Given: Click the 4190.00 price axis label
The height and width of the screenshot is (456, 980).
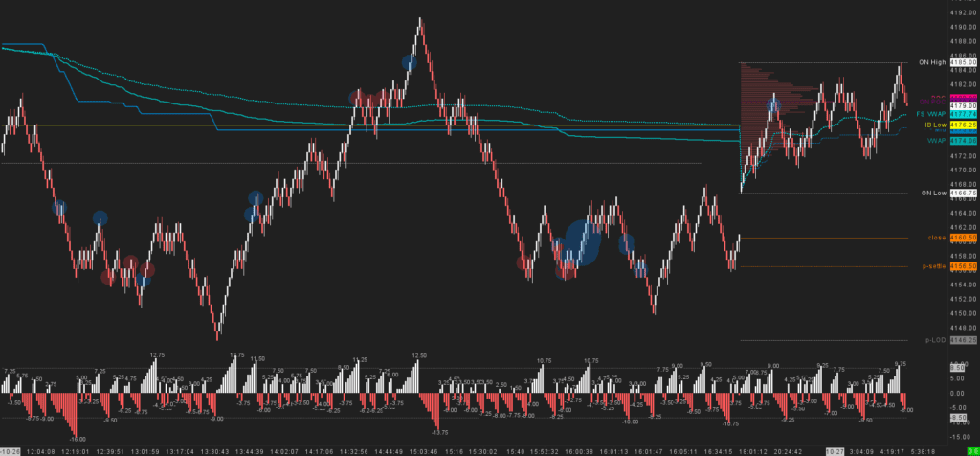Looking at the screenshot, I should tap(963, 27).
